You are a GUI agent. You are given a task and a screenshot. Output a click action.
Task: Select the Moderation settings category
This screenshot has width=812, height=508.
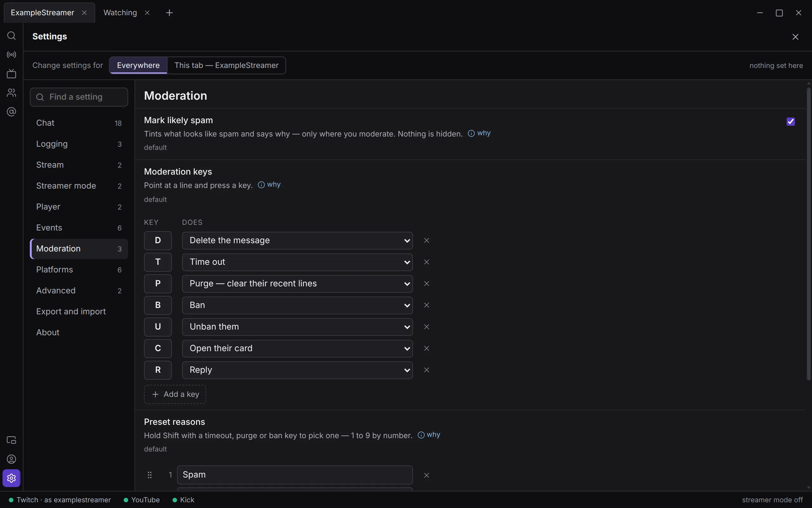79,249
